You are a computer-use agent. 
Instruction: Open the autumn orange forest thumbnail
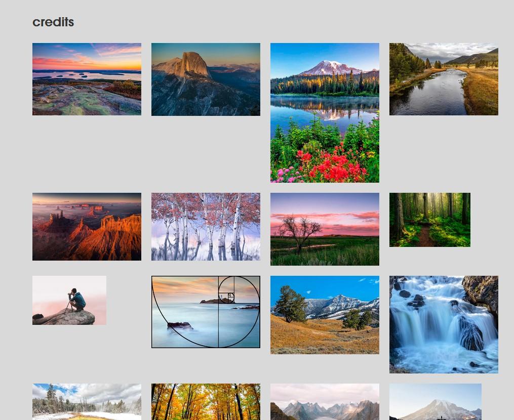tap(206, 402)
